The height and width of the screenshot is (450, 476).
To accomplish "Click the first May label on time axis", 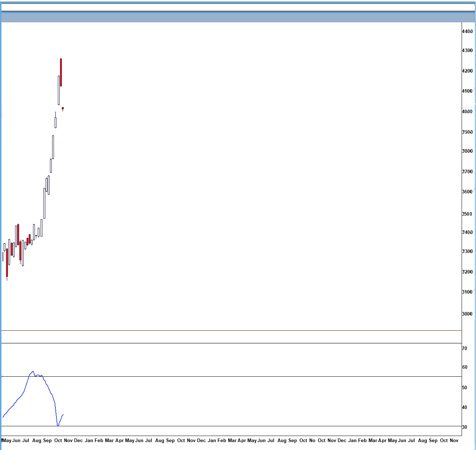I will click(x=6, y=441).
